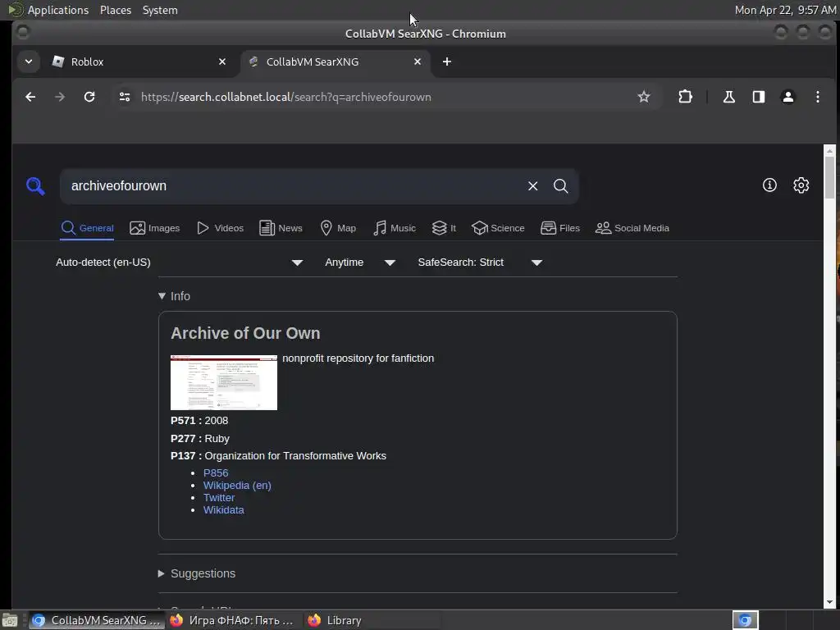The image size is (840, 630).
Task: Bookmark this page with the star icon
Action: pyautogui.click(x=643, y=97)
